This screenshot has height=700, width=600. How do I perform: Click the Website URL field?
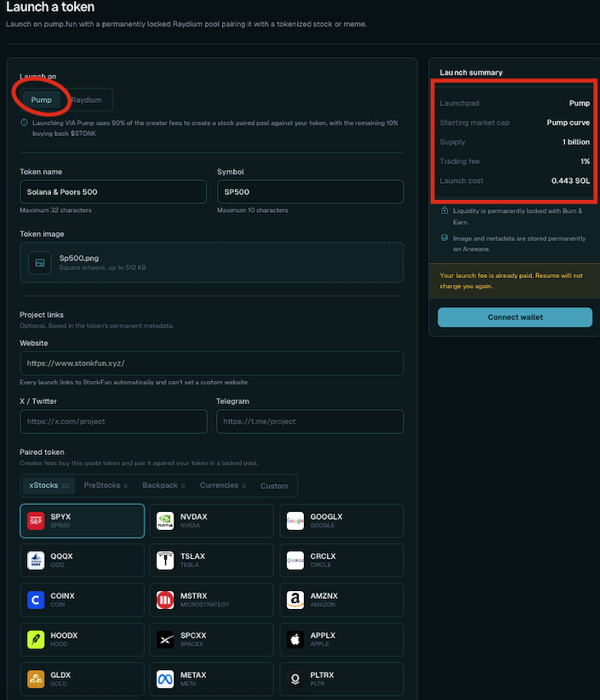coord(212,363)
